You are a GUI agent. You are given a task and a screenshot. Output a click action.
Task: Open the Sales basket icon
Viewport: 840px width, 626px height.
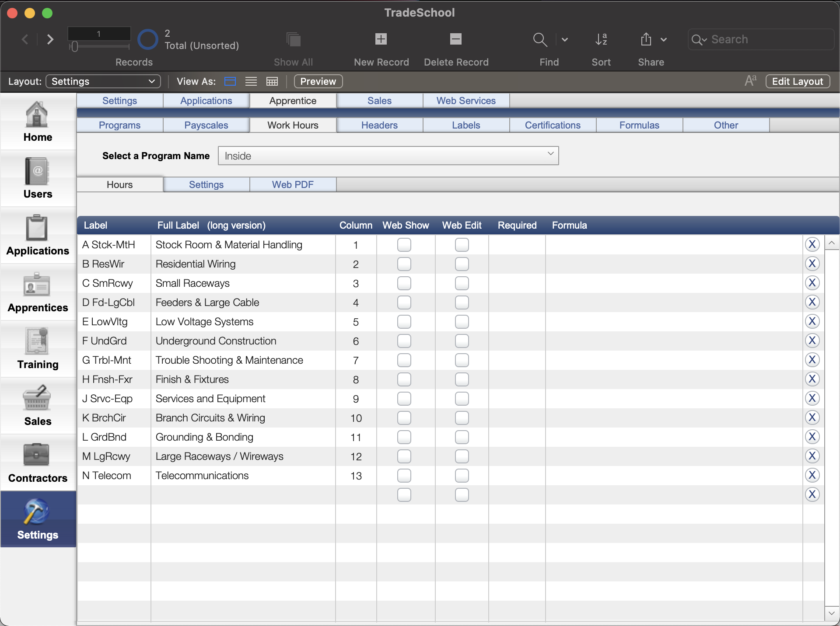click(37, 398)
